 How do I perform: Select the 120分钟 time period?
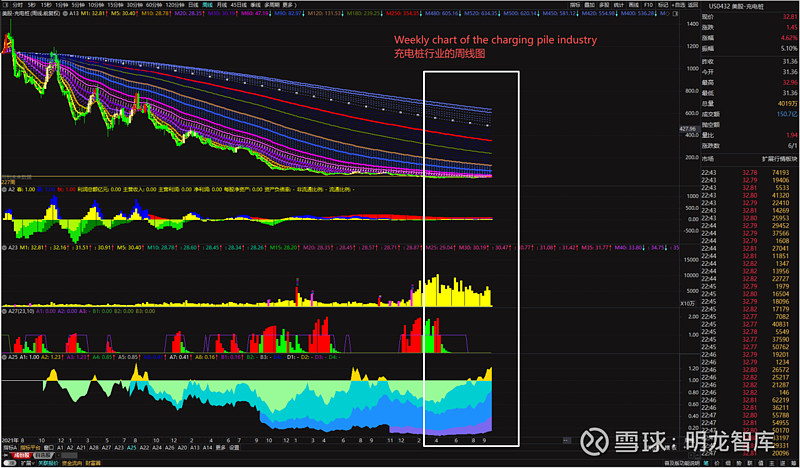click(175, 5)
